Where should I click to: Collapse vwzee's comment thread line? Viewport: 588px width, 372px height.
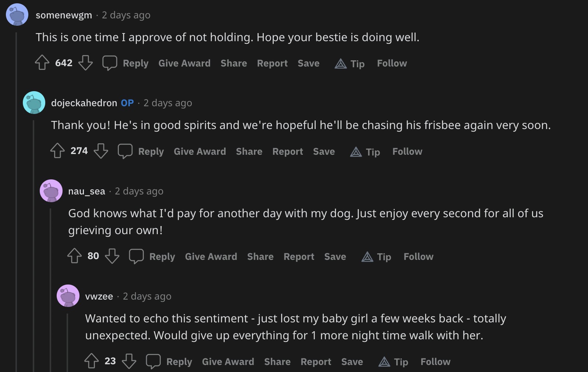(67, 342)
